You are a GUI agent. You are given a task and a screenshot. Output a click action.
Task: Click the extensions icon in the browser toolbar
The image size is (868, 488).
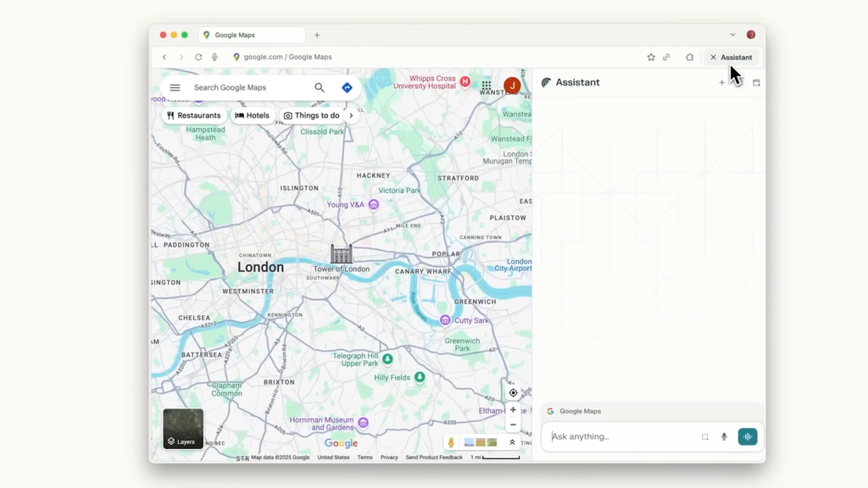pos(690,57)
